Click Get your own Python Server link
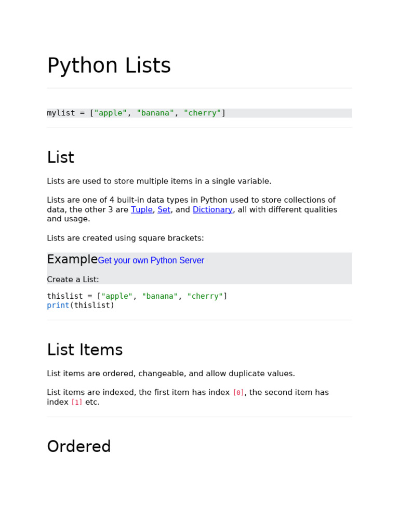The image size is (399, 532). point(151,260)
